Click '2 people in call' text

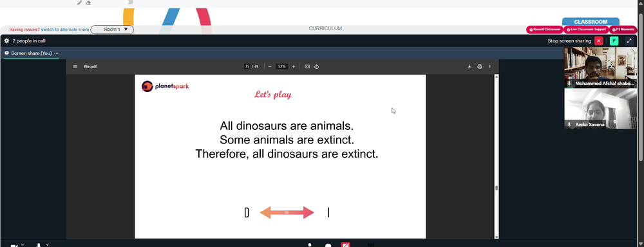pos(29,41)
